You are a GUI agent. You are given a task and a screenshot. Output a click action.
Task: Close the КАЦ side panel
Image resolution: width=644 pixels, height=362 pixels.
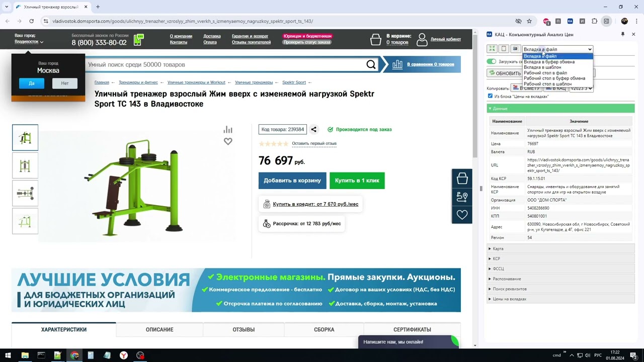tap(633, 34)
